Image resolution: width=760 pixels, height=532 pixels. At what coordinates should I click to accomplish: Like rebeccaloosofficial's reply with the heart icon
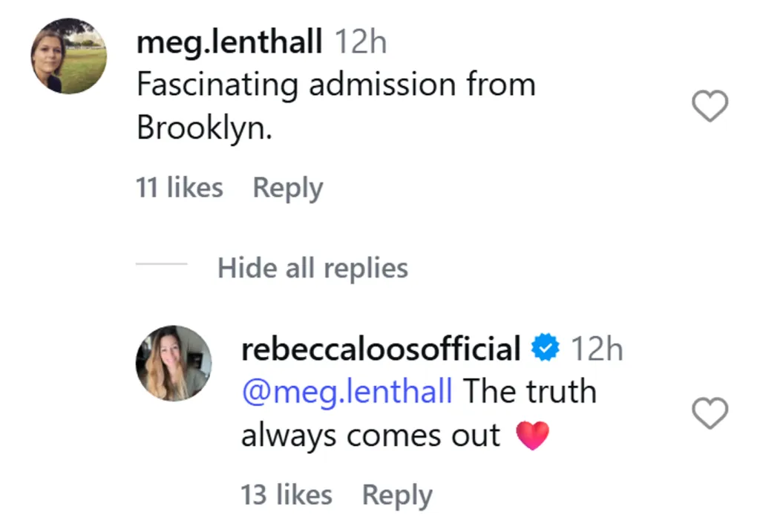pos(710,414)
